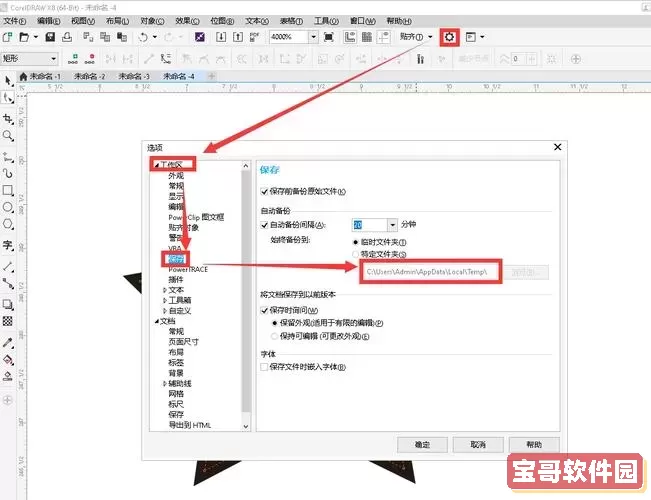The image size is (651, 500).
Task: Select 特定文件夹 radio button
Action: point(355,254)
